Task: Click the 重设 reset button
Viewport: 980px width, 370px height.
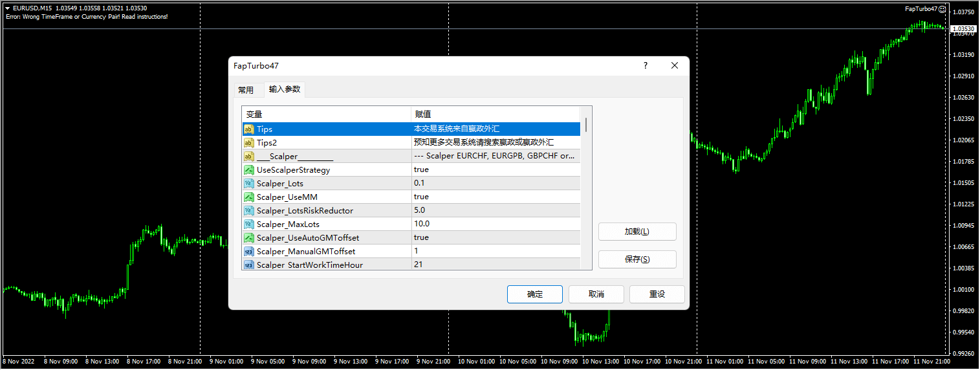Action: (657, 294)
